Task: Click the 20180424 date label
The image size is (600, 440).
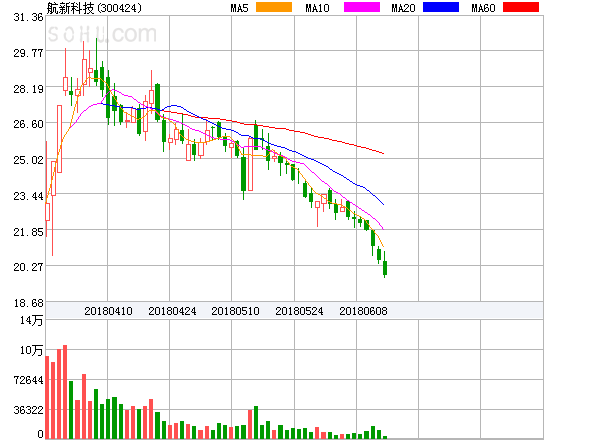Action: (x=172, y=311)
